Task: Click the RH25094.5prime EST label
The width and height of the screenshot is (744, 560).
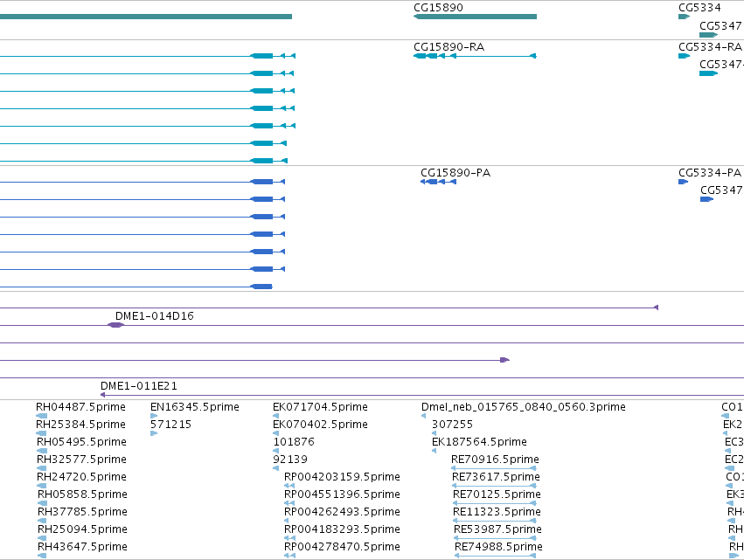Action: pyautogui.click(x=82, y=529)
